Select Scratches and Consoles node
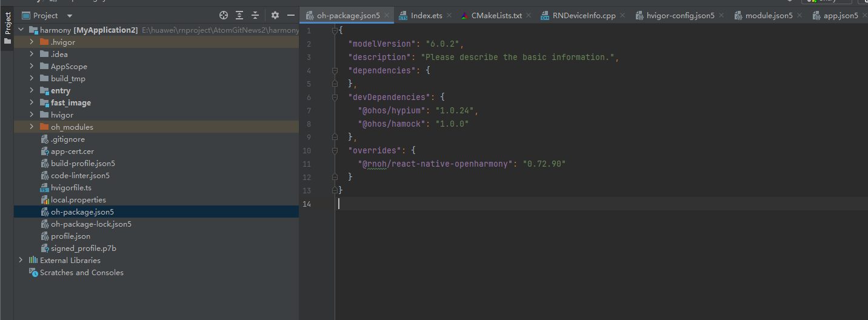The image size is (868, 320). (x=82, y=273)
